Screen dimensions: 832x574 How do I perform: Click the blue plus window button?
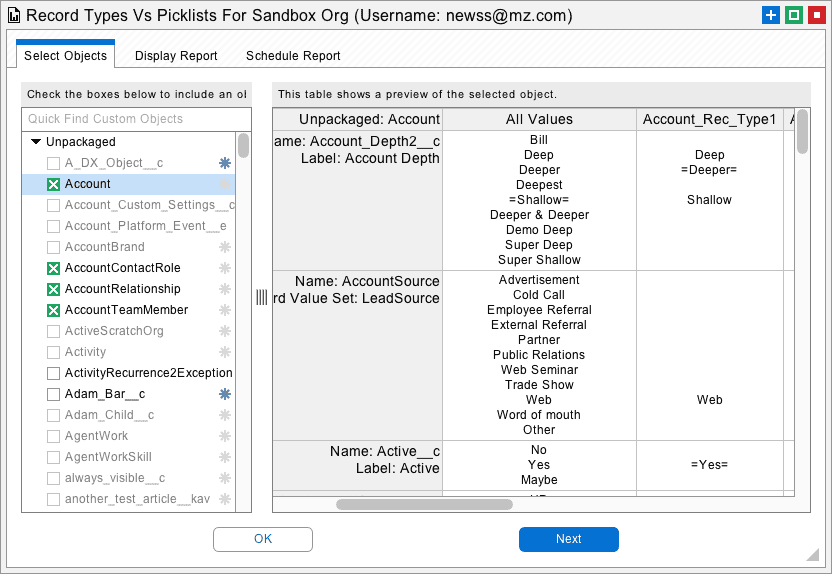tap(770, 15)
